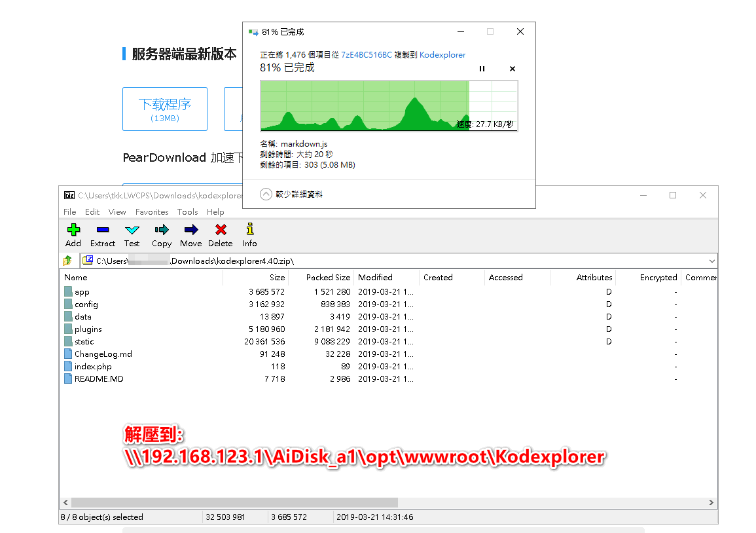
Task: Select the ChangeLog.md file icon
Action: pyautogui.click(x=68, y=354)
